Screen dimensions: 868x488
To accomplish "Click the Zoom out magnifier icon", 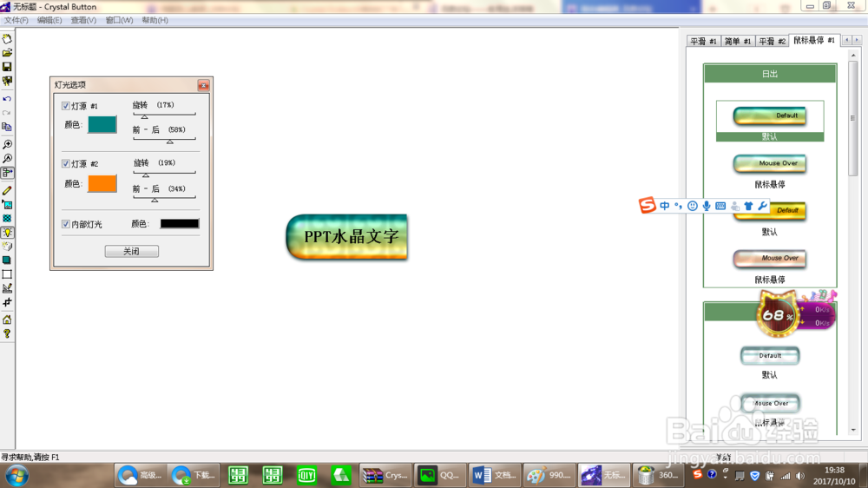I will click(7, 158).
